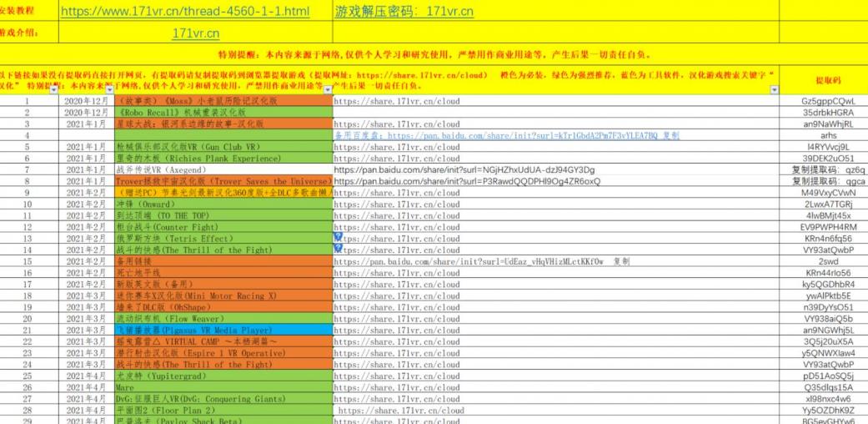Select the Gun Club VR game cell
This screenshot has width=868, height=424.
[x=223, y=147]
